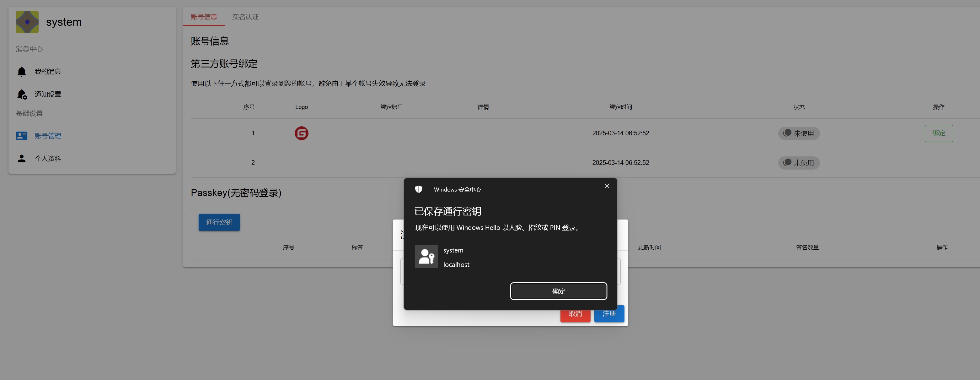Image resolution: width=980 pixels, height=380 pixels.
Task: Click the user avatar in the passkey dialog
Action: pyautogui.click(x=426, y=256)
